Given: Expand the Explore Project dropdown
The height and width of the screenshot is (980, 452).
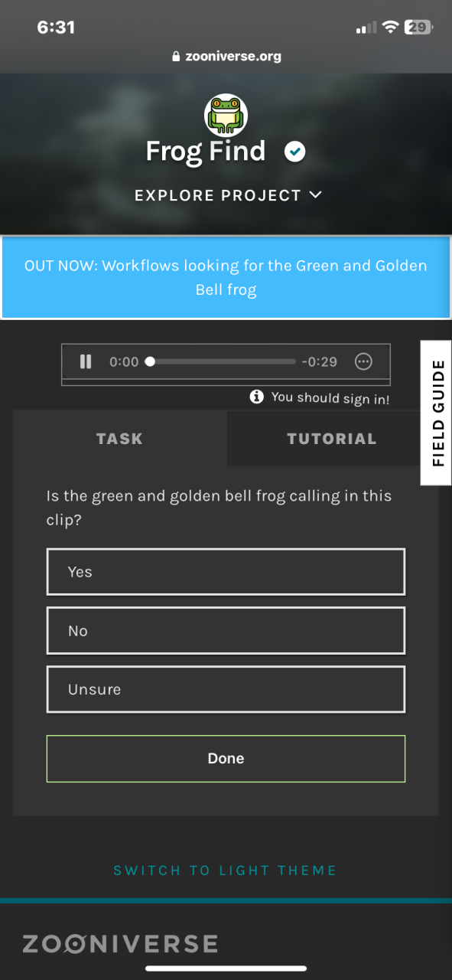Looking at the screenshot, I should pos(228,195).
